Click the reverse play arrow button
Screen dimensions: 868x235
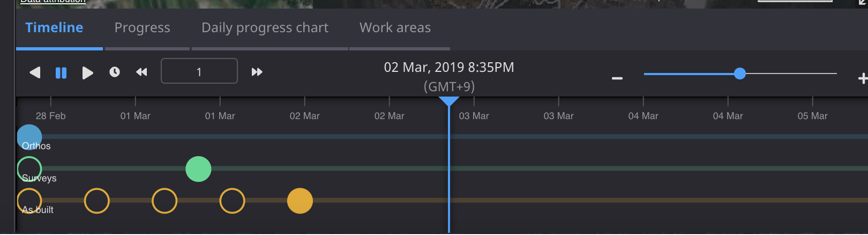[35, 72]
